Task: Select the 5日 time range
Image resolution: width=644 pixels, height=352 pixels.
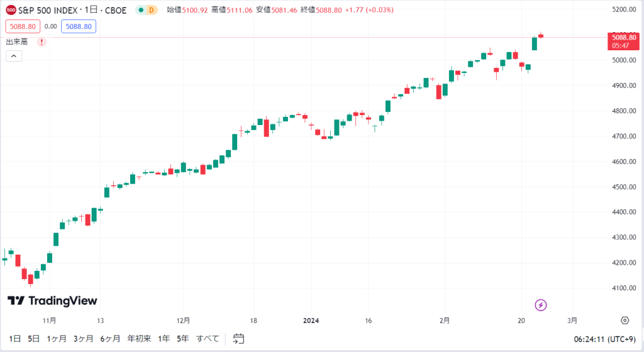Action: tap(34, 338)
